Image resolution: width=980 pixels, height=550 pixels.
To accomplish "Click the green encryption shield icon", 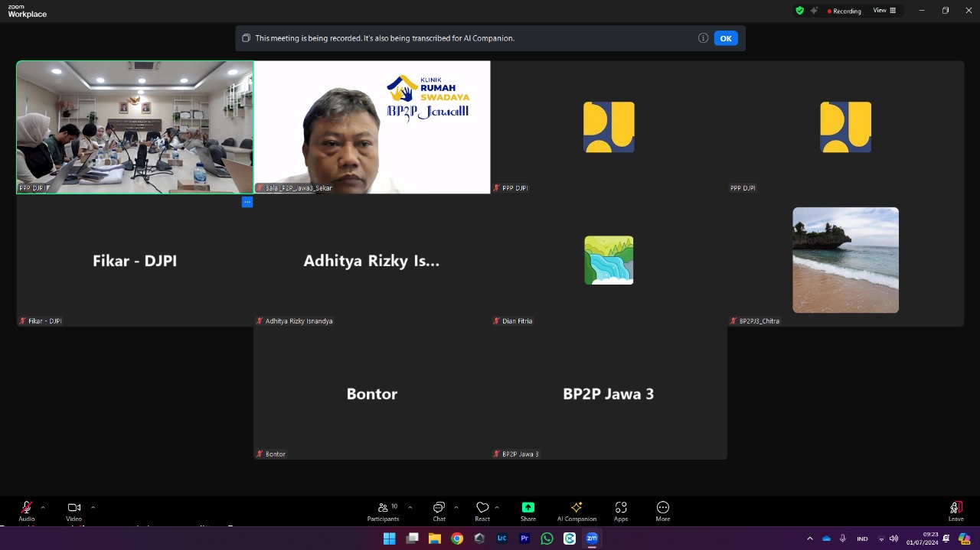I will [x=800, y=11].
